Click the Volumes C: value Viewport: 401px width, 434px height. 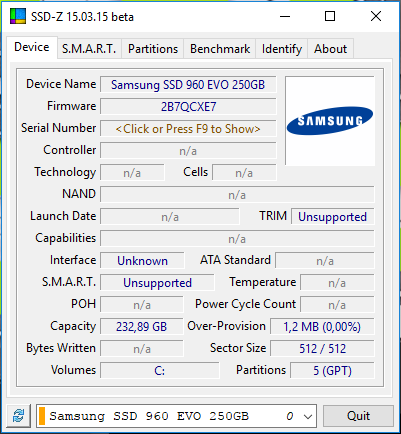(x=160, y=371)
